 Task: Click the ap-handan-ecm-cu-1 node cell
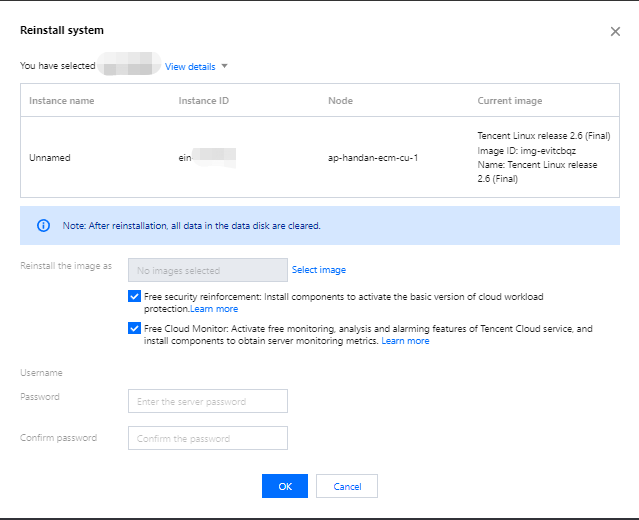coord(371,158)
